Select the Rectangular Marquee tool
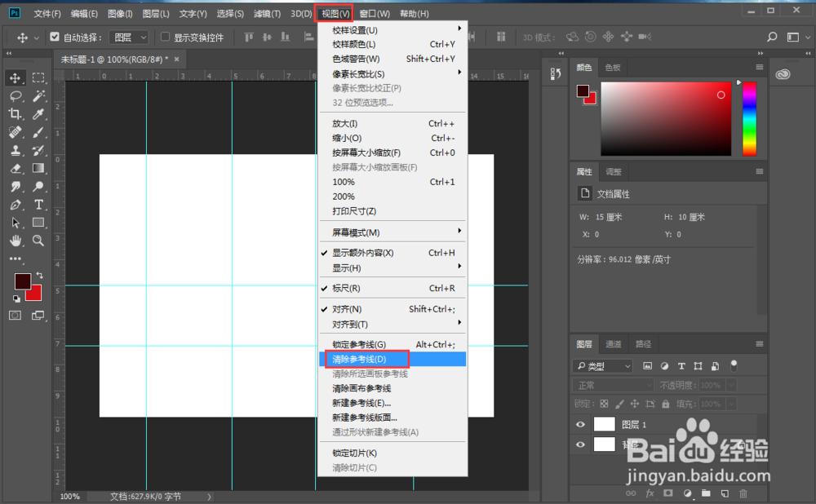 click(x=38, y=78)
